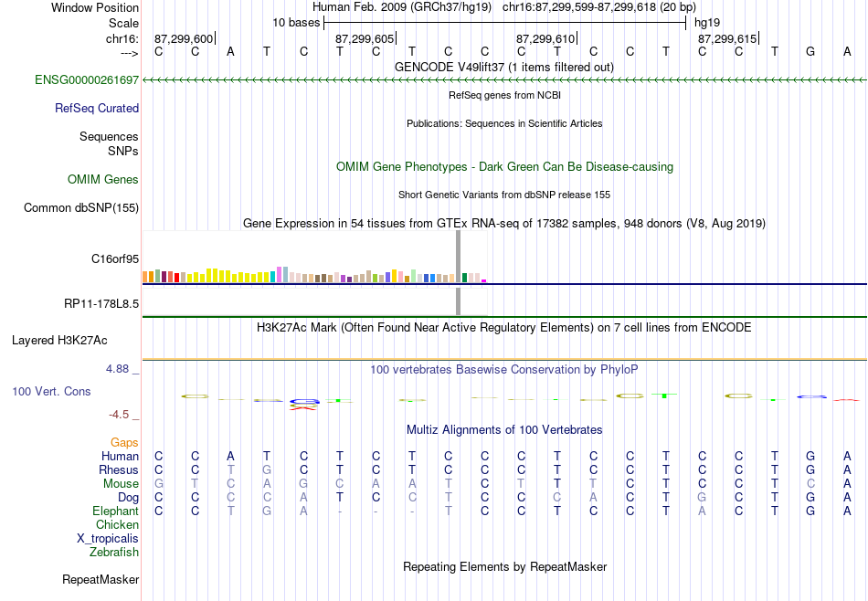Viewport: 868px width, 601px height.
Task: Select the Common dbSNP(155) track label
Action: (81, 207)
